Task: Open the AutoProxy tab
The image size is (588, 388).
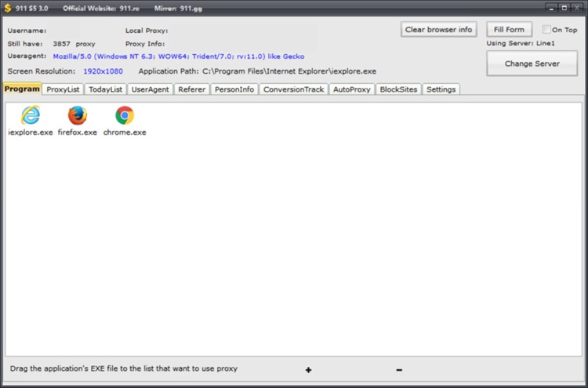Action: (351, 89)
